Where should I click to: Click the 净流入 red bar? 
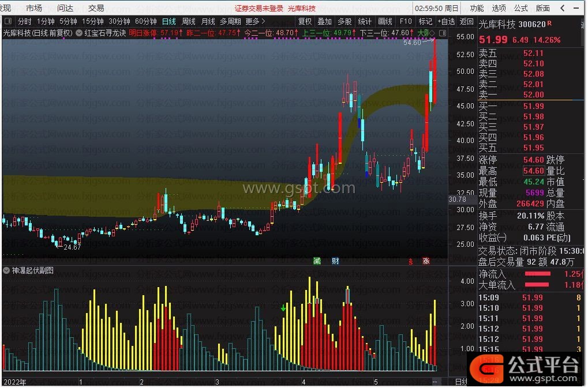[x=538, y=274]
